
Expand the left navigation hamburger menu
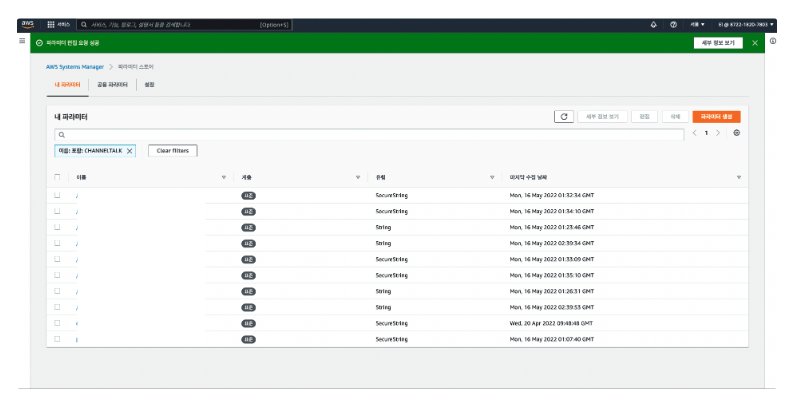22,41
